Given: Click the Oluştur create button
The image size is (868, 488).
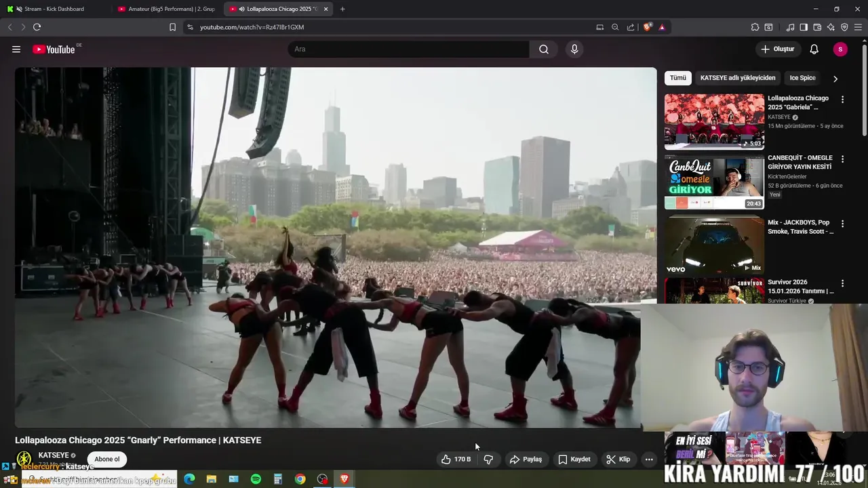Looking at the screenshot, I should pyautogui.click(x=777, y=49).
